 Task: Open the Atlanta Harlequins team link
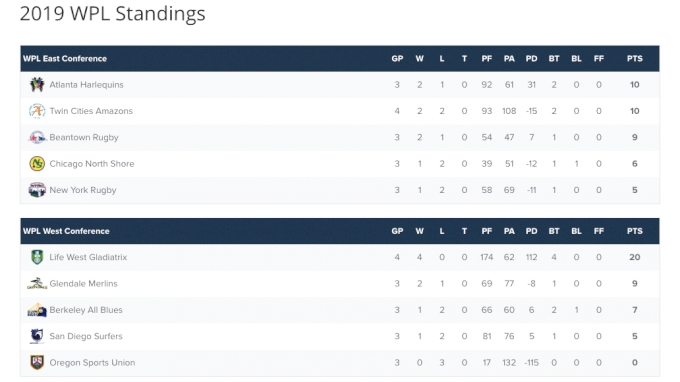click(86, 85)
